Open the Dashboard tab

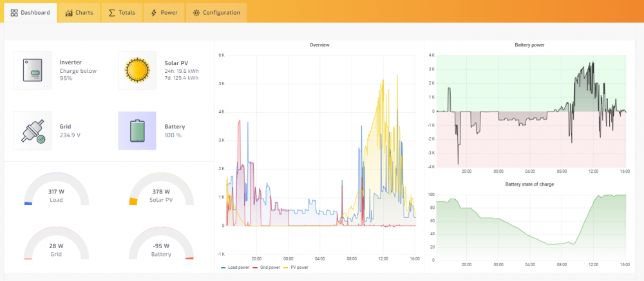tap(30, 13)
